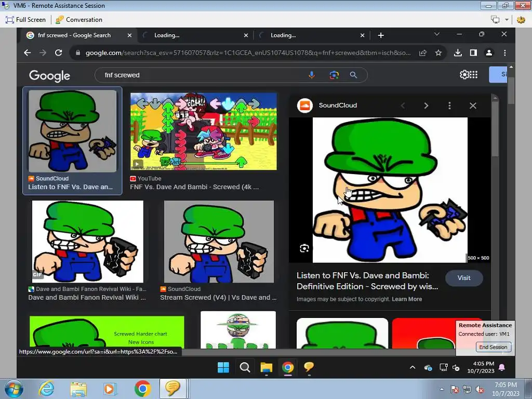
Task: Open File Explorer on Windows 11 taskbar
Action: [x=267, y=367]
